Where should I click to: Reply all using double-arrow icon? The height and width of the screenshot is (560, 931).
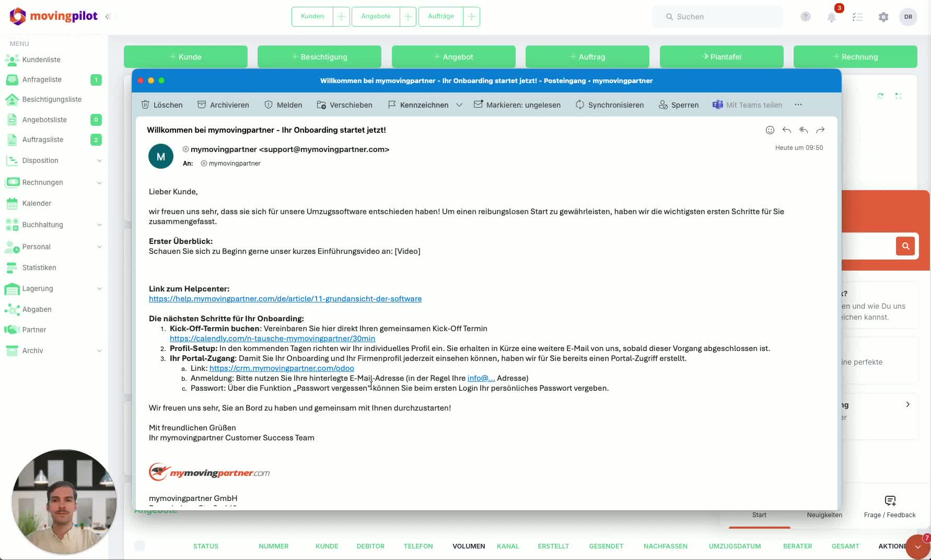click(x=804, y=130)
